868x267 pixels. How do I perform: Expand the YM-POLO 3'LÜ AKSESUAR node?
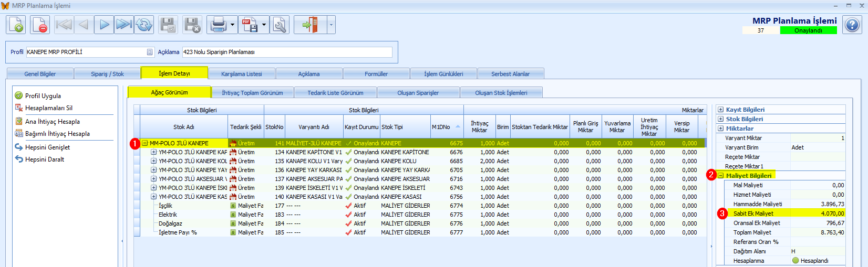tap(153, 179)
